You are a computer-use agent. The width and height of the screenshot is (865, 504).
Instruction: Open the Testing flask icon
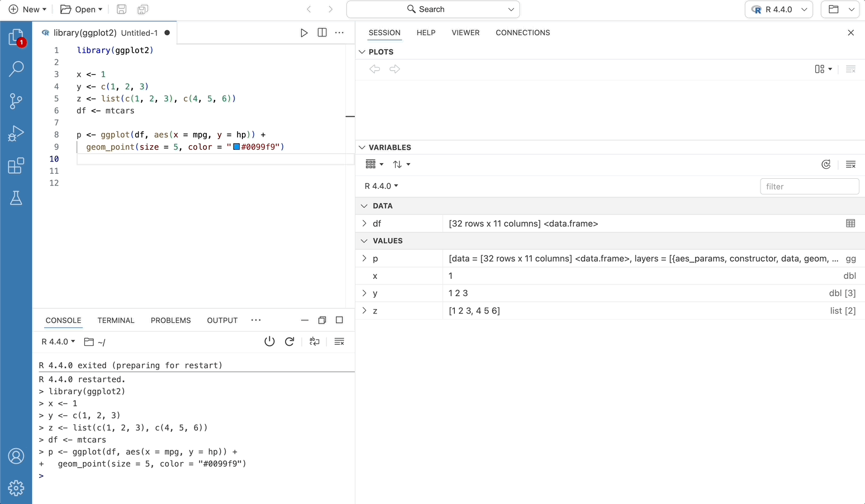(x=16, y=198)
